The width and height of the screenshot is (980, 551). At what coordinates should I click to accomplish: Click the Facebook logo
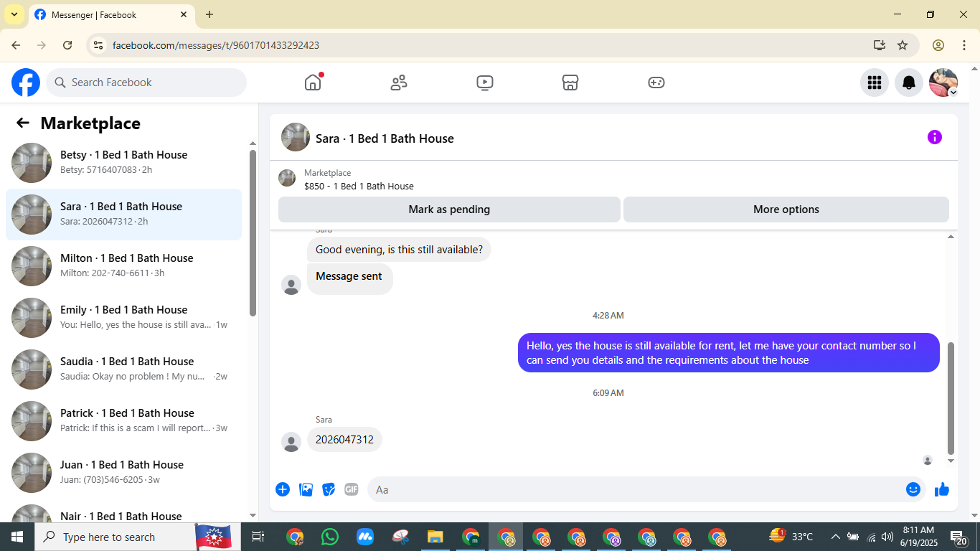(26, 83)
